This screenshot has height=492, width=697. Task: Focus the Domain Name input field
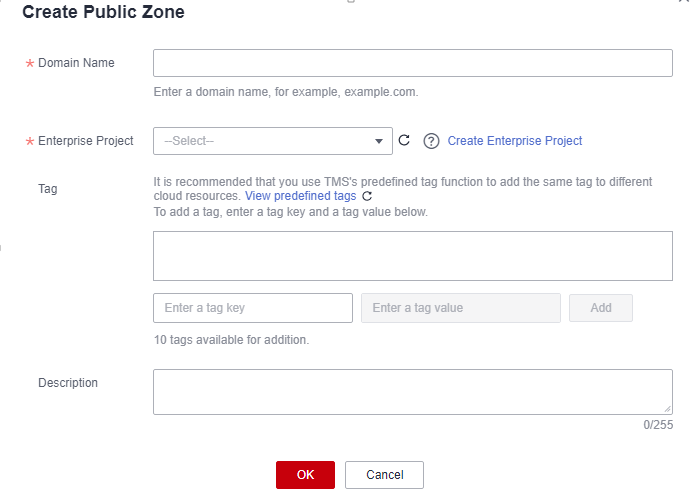click(x=412, y=63)
